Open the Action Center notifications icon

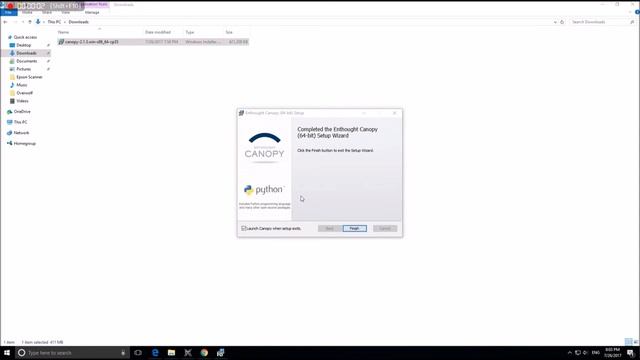tap(631, 353)
